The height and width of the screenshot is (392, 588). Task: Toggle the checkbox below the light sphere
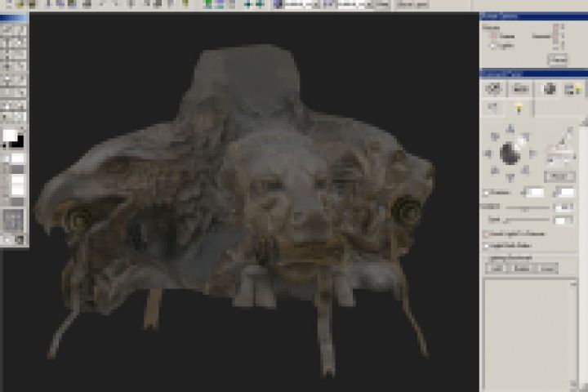point(487,193)
